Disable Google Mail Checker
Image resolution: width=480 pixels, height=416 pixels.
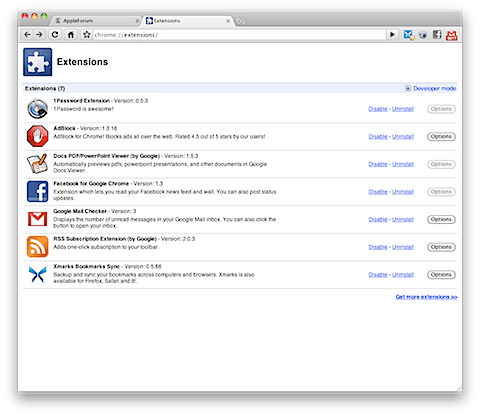point(378,220)
